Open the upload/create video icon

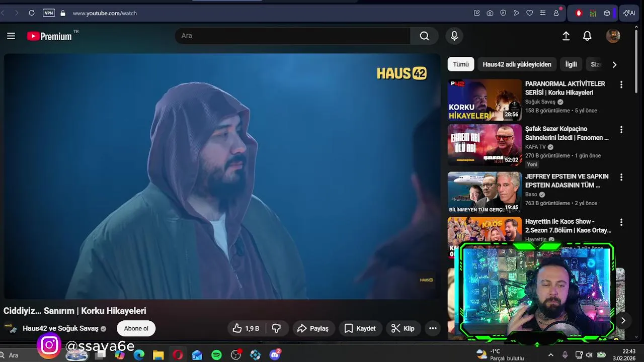(566, 36)
